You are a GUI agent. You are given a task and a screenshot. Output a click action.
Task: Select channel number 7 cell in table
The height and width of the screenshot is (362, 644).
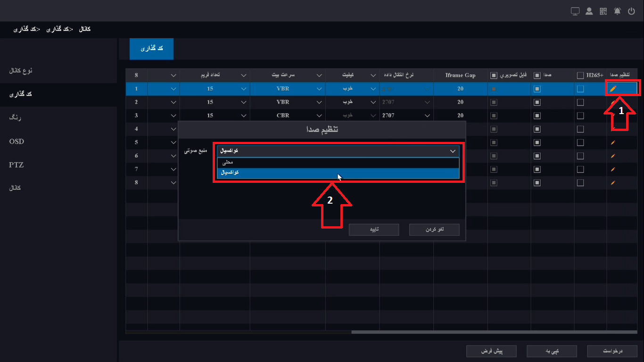[136, 169]
